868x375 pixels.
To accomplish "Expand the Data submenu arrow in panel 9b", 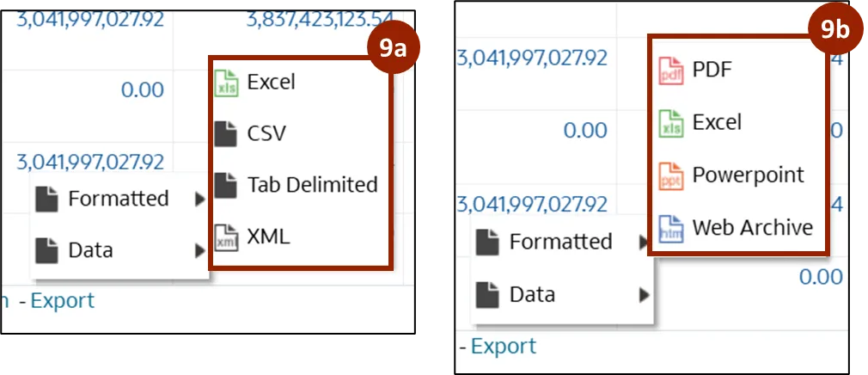I will (x=643, y=295).
